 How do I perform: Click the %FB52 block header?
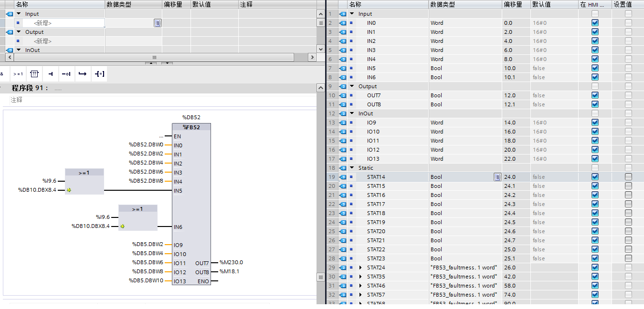(x=191, y=127)
